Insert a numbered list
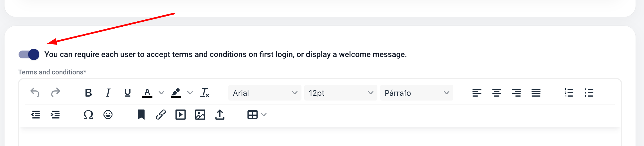This screenshot has width=644, height=146. 569,93
